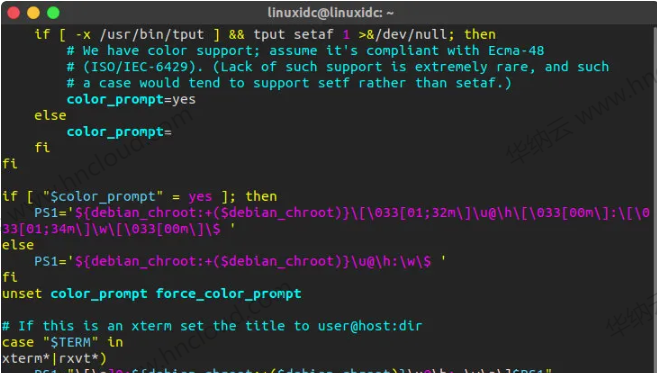Click the unindented else before second PS1
The image size is (657, 373).
18,245
